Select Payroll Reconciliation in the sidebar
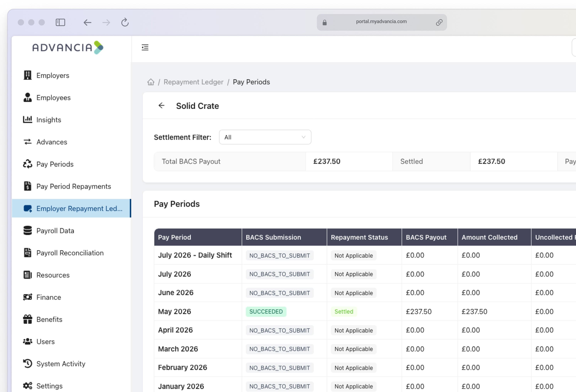576x392 pixels. pyautogui.click(x=71, y=253)
